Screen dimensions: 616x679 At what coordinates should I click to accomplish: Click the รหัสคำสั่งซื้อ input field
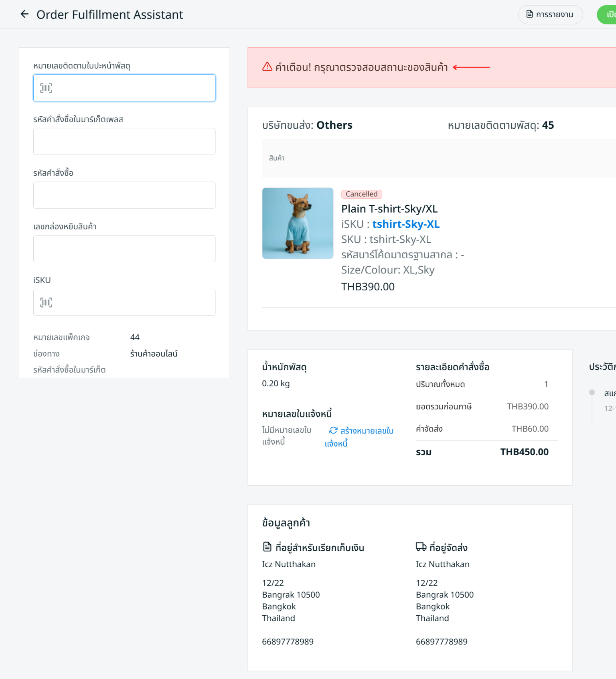(124, 195)
